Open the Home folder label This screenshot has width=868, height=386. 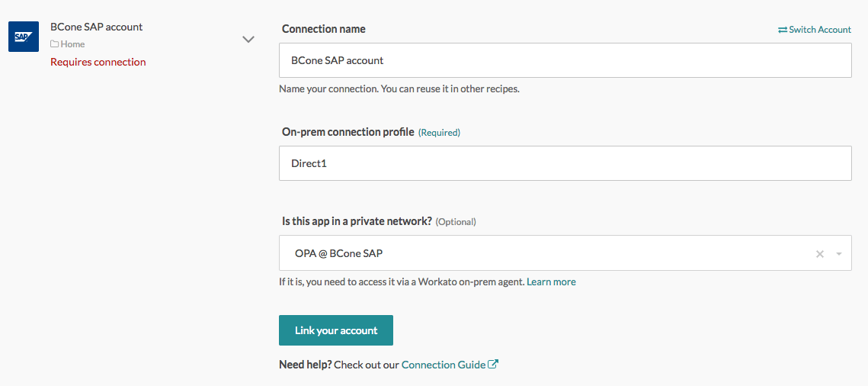(x=68, y=43)
